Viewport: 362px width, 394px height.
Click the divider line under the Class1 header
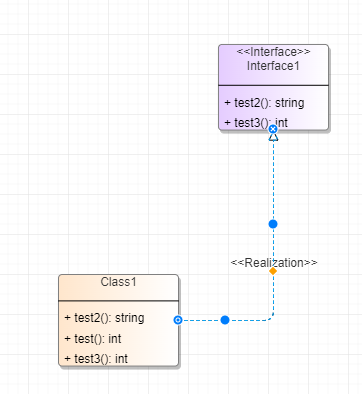pyautogui.click(x=119, y=301)
